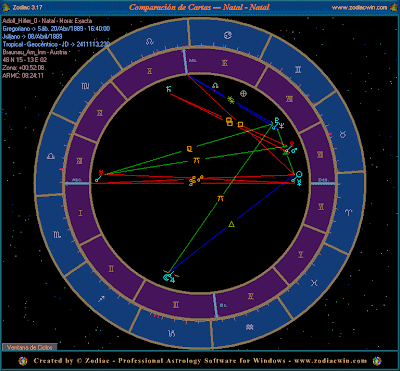Click the 48 N 15 coordinates line
This screenshot has width=400, height=371.
pos(25,60)
